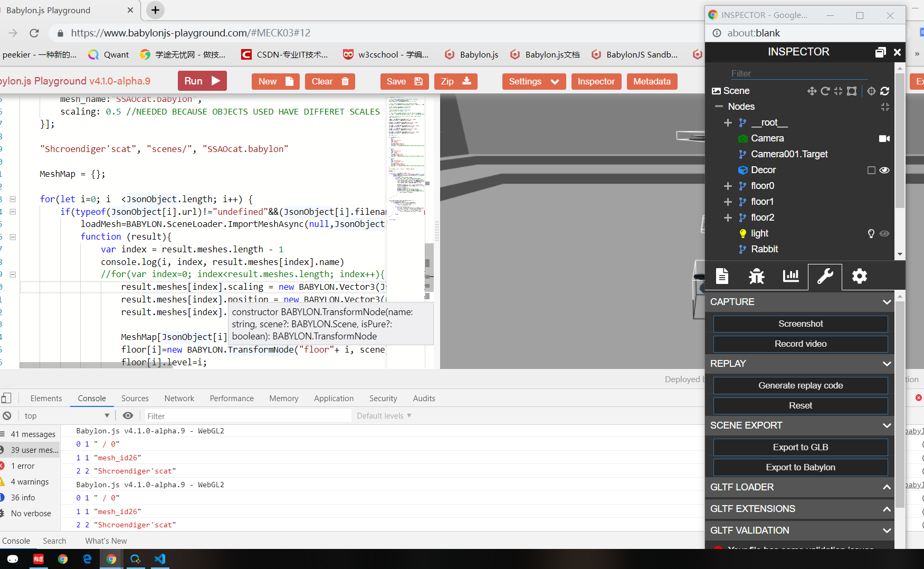
Task: Collapse all nodes using the compress icon
Action: [885, 107]
